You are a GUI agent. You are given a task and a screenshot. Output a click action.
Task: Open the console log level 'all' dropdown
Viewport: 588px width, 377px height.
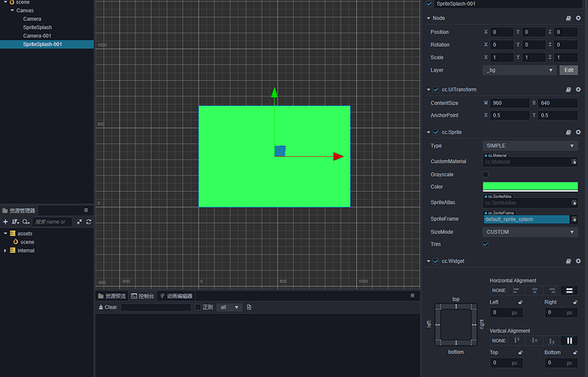pyautogui.click(x=229, y=307)
